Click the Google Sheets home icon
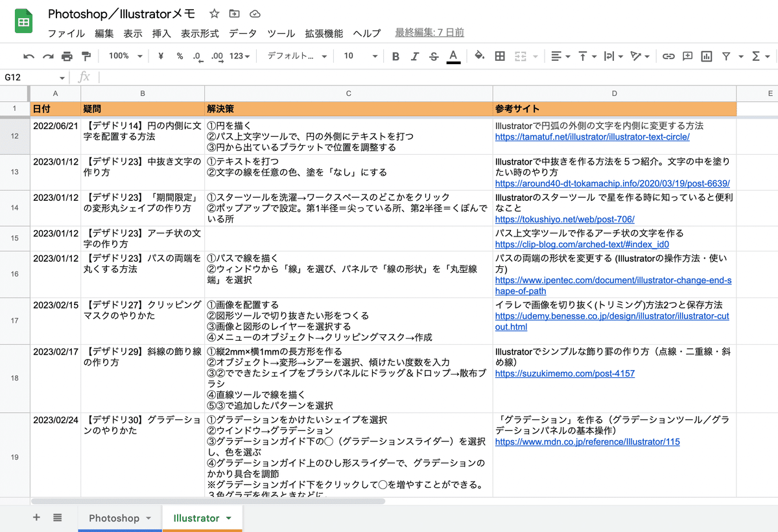Image resolution: width=778 pixels, height=532 pixels. (x=25, y=23)
